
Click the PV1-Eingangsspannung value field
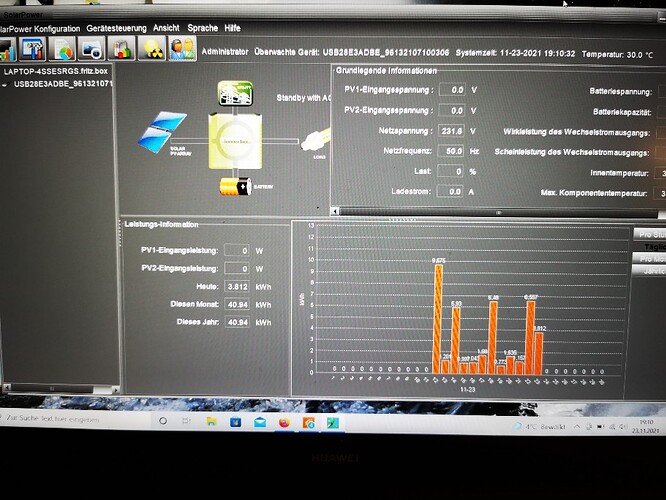coord(452,90)
